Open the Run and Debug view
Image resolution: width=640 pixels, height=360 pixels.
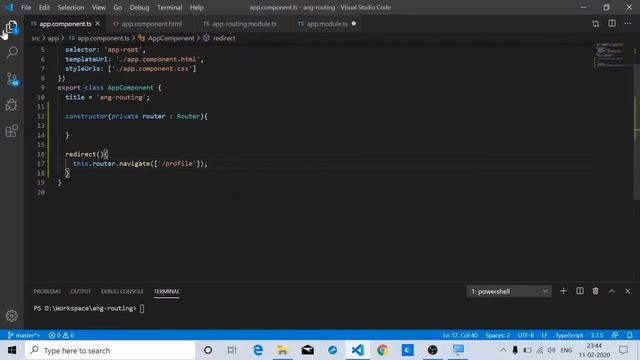click(12, 105)
